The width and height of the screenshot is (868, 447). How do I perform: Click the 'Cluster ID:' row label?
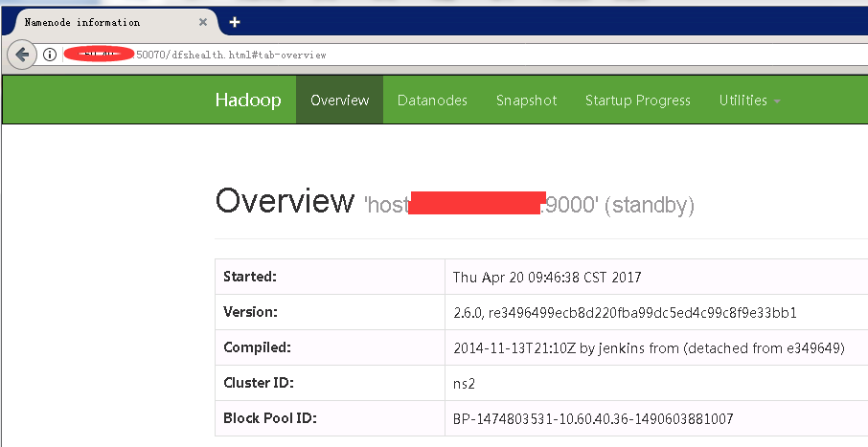[259, 383]
